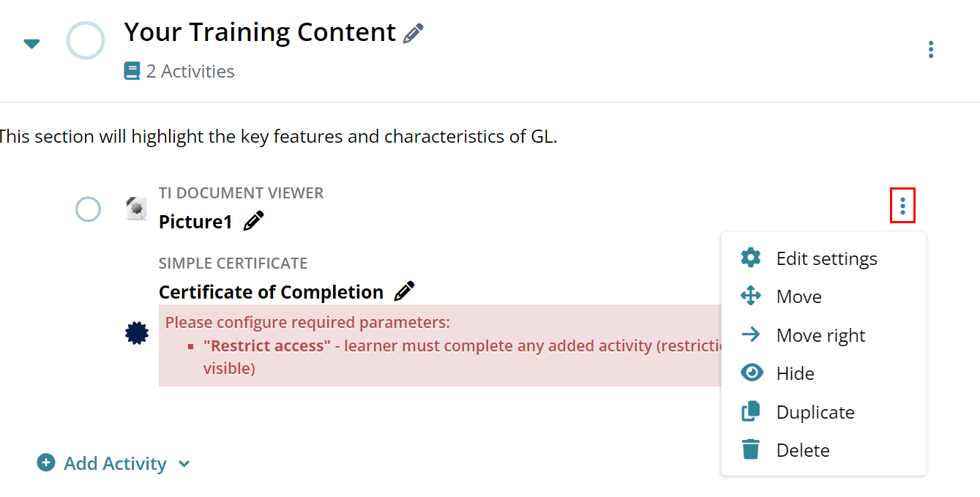The width and height of the screenshot is (980, 497).
Task: Toggle Picture1 completion circle
Action: click(88, 209)
